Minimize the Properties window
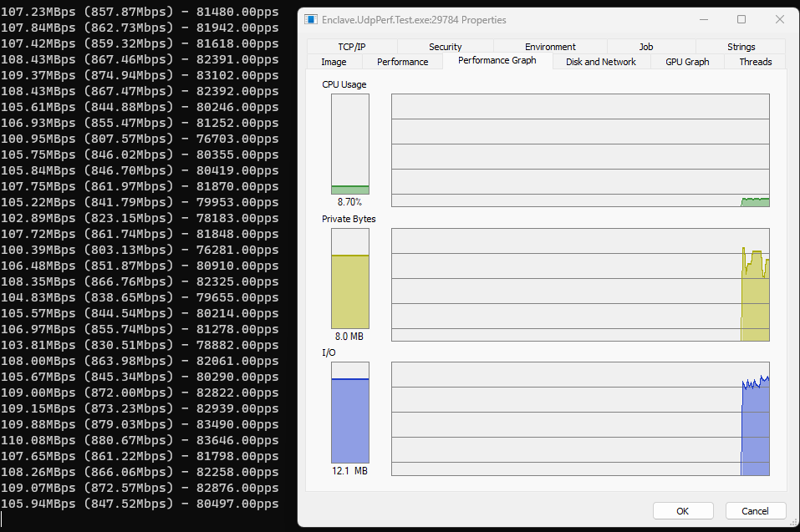Viewport: 800px width, 532px height. point(704,19)
